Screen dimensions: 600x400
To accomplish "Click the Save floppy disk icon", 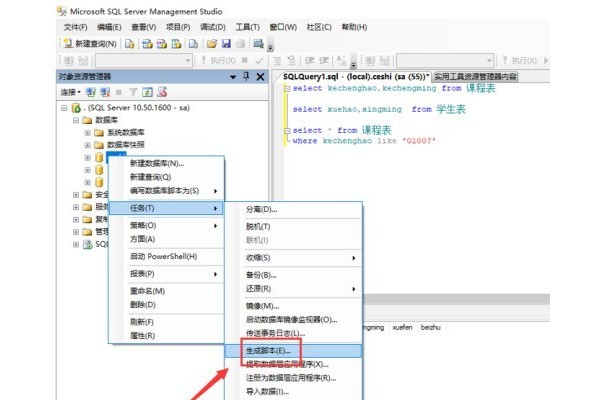I will 226,44.
